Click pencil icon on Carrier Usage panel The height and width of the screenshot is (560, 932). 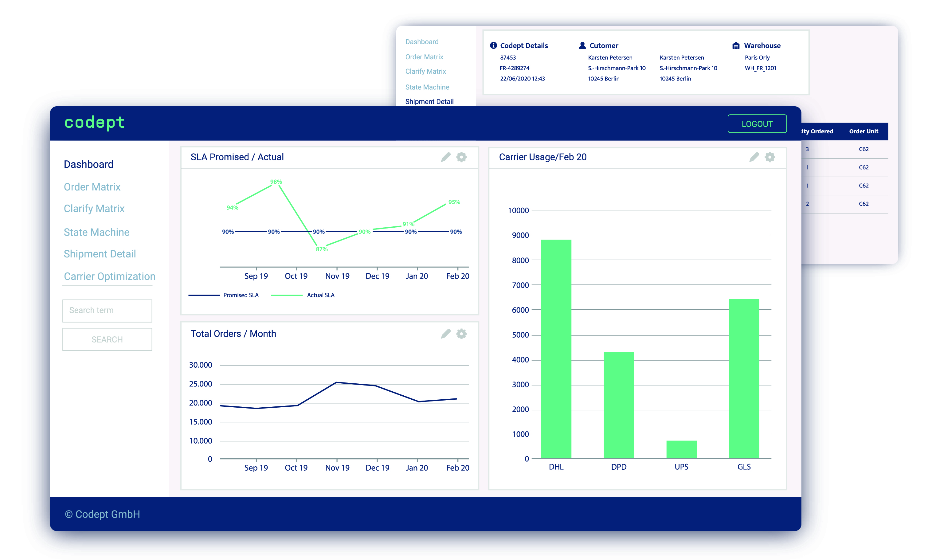point(754,157)
